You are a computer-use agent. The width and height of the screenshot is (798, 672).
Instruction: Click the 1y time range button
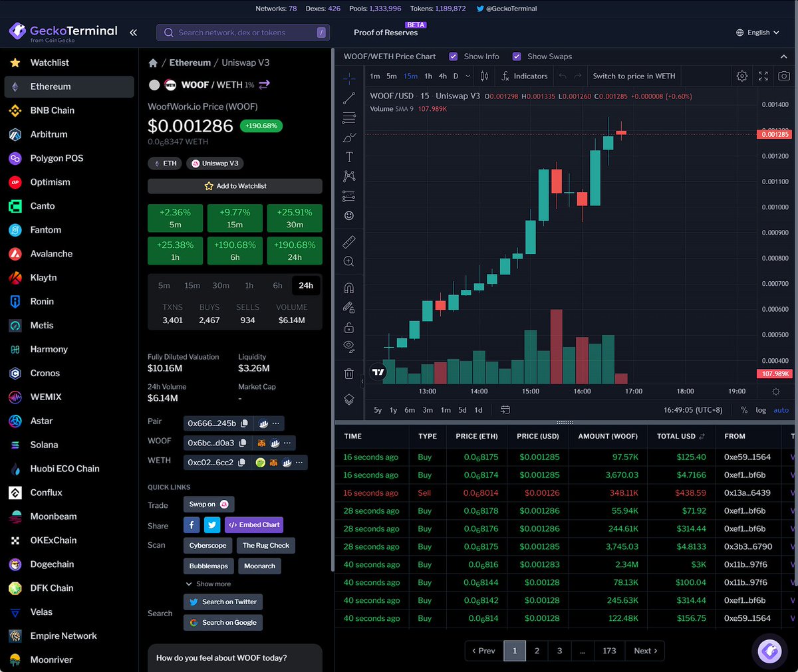tap(393, 410)
